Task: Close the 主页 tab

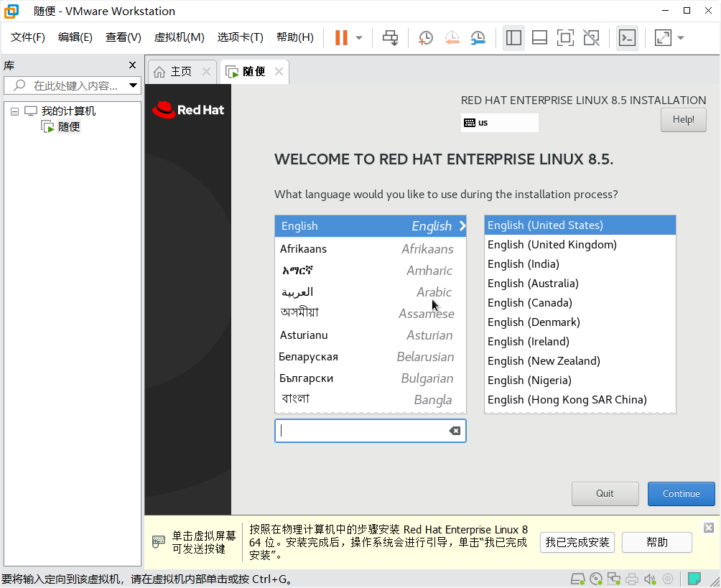Action: 206,72
